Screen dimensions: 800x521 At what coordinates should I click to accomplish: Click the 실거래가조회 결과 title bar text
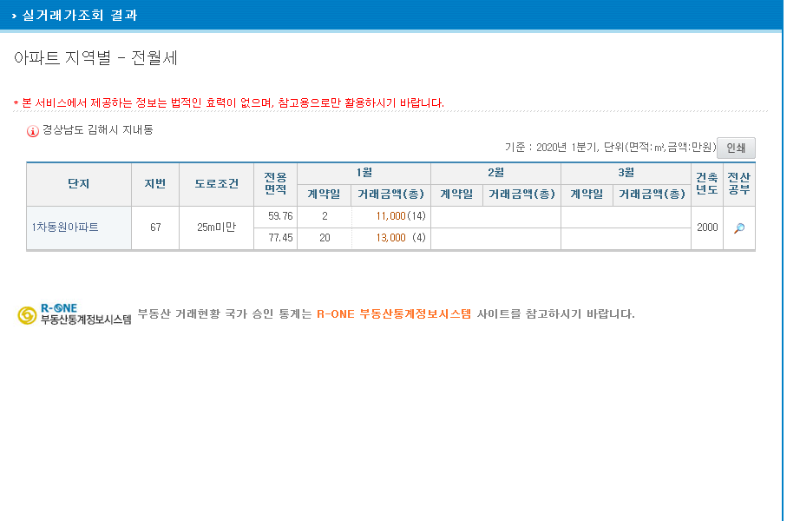click(x=80, y=15)
